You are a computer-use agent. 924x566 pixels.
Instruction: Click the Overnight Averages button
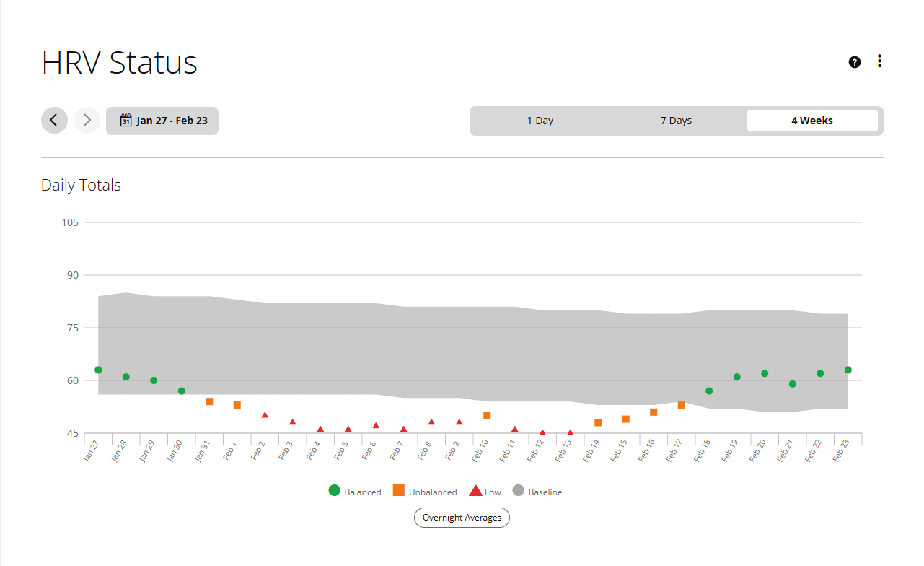coord(462,518)
